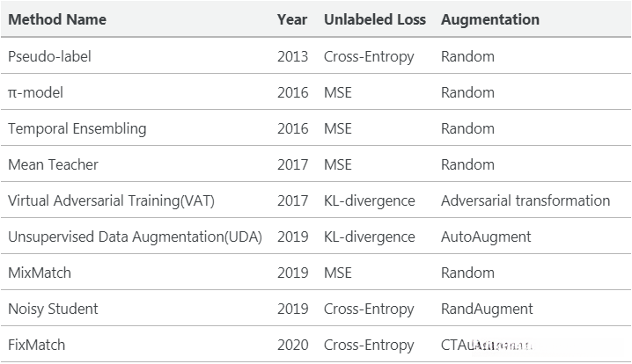The image size is (632, 364).
Task: Click the Adversarial transformation augmentation cell
Action: pos(525,200)
